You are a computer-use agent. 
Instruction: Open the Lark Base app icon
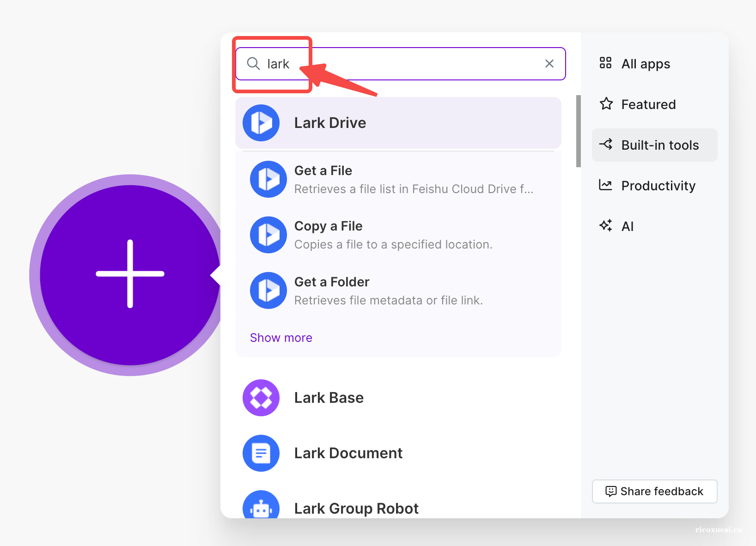point(261,398)
